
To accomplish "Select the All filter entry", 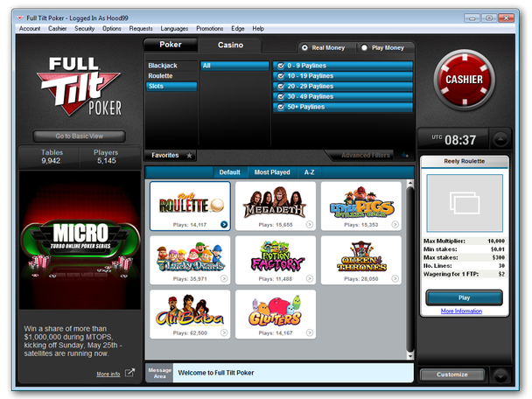I will [234, 66].
